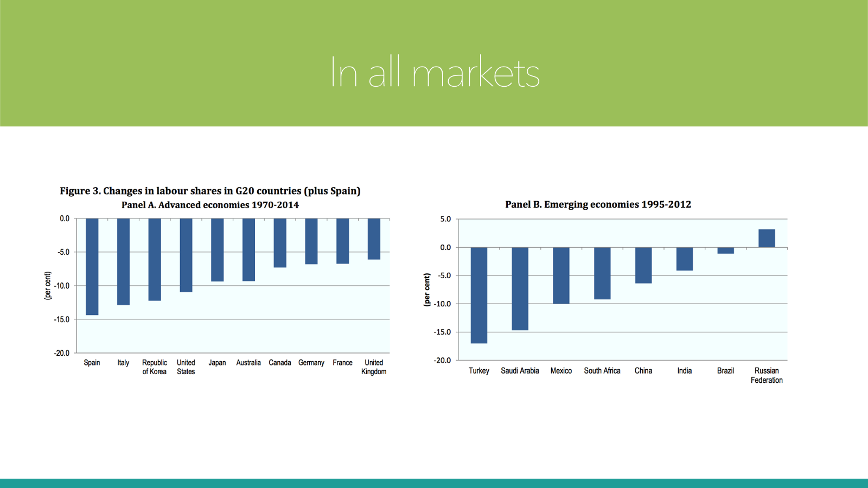The width and height of the screenshot is (868, 488).
Task: Select the Canada country label
Action: pos(280,363)
